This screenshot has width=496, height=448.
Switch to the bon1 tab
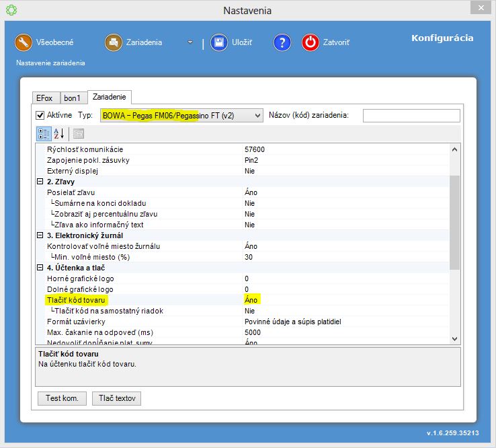click(x=74, y=98)
